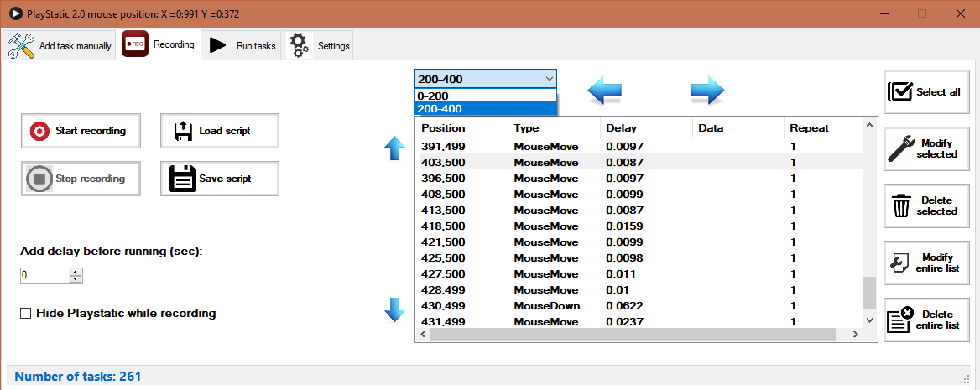Click the delay value 0.0159
This screenshot has width=980, height=390.
tap(624, 226)
